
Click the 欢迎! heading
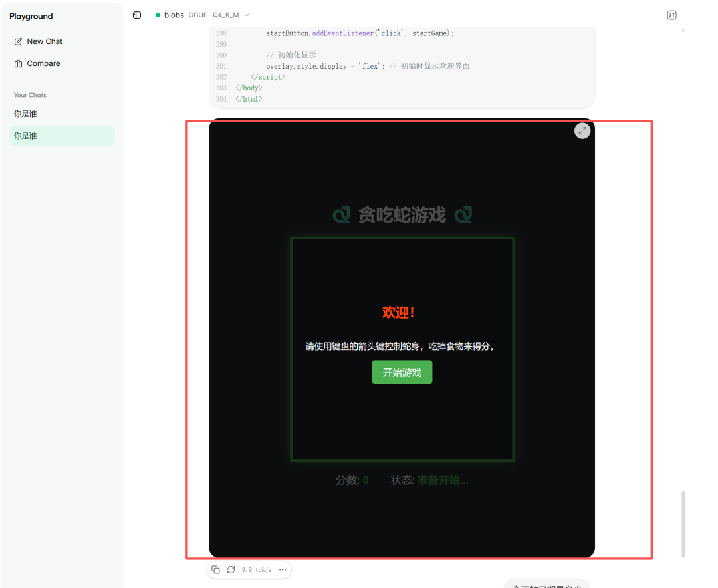pyautogui.click(x=398, y=313)
